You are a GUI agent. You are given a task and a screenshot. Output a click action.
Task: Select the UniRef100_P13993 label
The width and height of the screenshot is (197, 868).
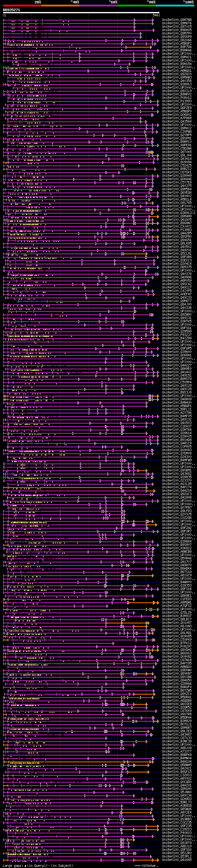[x=177, y=101]
